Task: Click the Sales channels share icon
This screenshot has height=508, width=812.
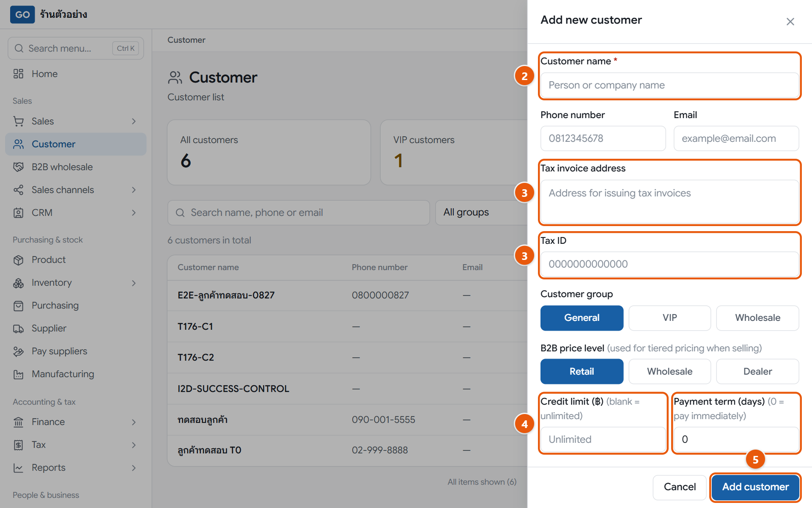Action: click(x=18, y=190)
